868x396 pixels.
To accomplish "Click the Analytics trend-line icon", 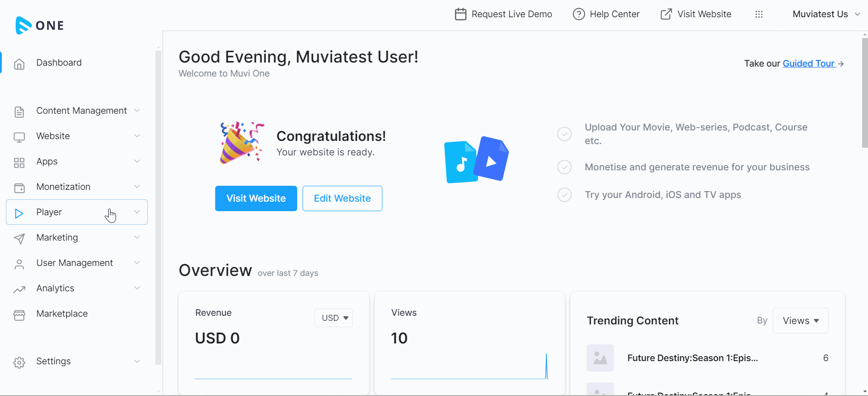I will 19,290.
